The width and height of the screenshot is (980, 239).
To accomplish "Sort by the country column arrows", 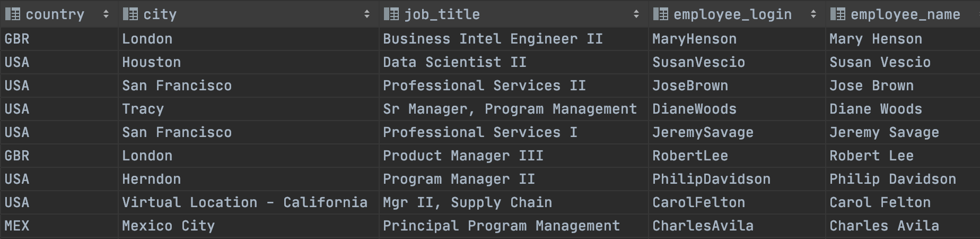I will (106, 14).
